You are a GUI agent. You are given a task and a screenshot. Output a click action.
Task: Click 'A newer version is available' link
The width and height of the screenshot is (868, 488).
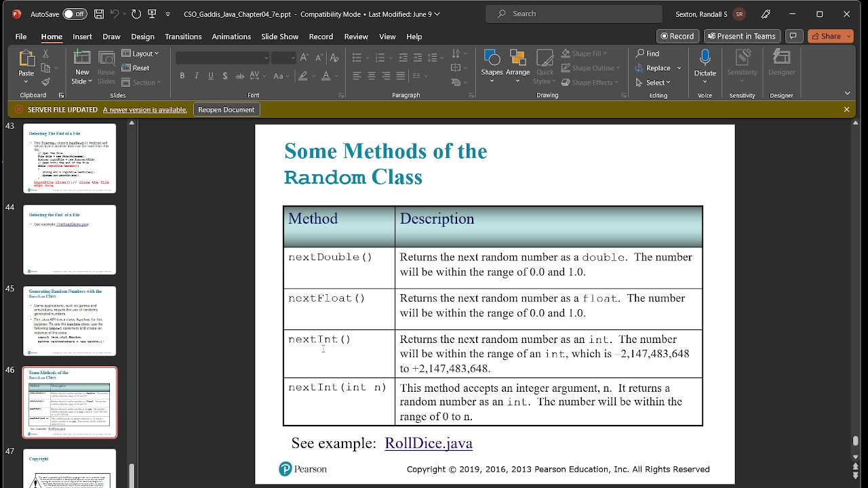tap(145, 109)
